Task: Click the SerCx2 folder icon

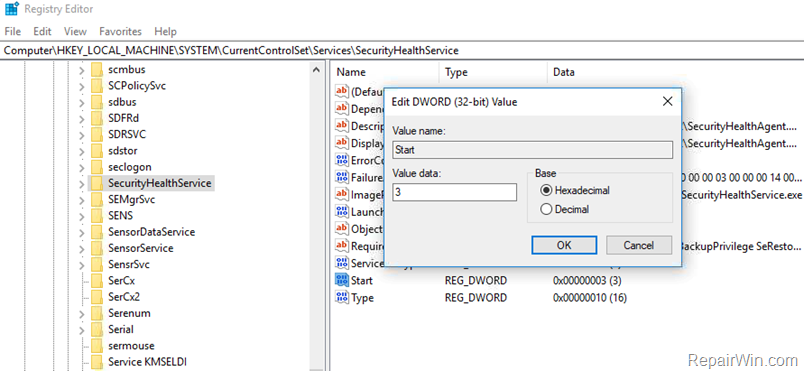Action: [x=97, y=297]
